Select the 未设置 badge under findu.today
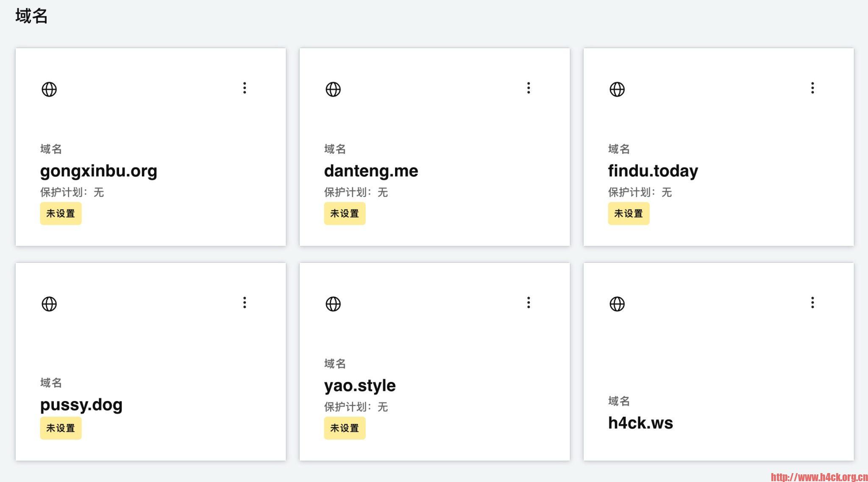Screen dimensions: 868x482 tap(629, 214)
